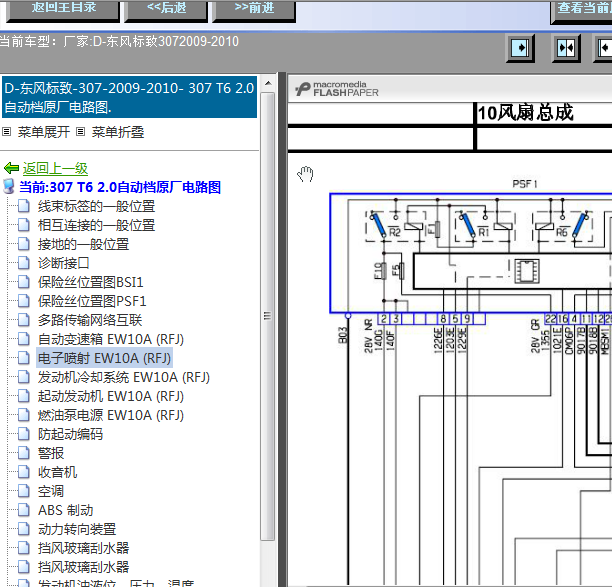Click the blue title D-东风标致-307-2009-2010 header
This screenshot has width=612, height=587.
pyautogui.click(x=130, y=97)
